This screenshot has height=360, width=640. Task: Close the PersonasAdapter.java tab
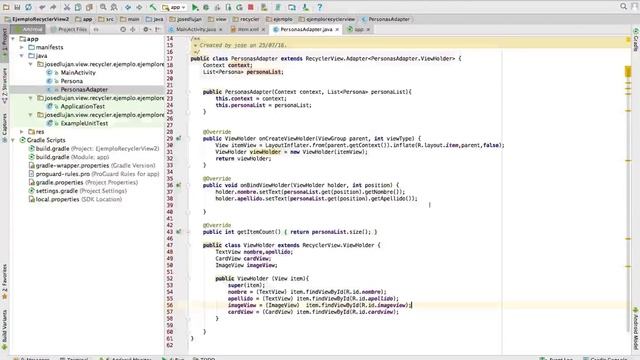[x=337, y=29]
